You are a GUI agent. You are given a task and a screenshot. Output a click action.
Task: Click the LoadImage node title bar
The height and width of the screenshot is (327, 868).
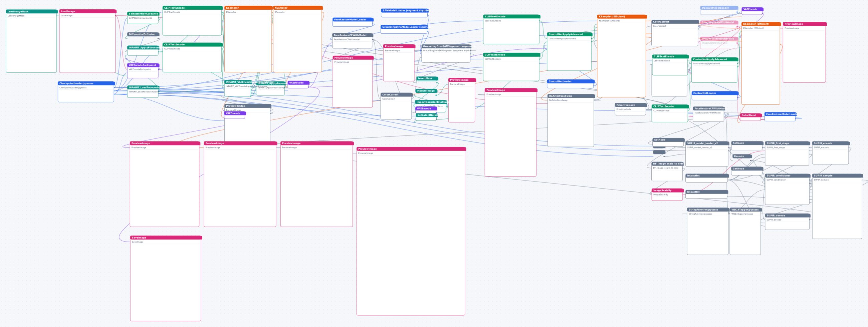(87, 11)
